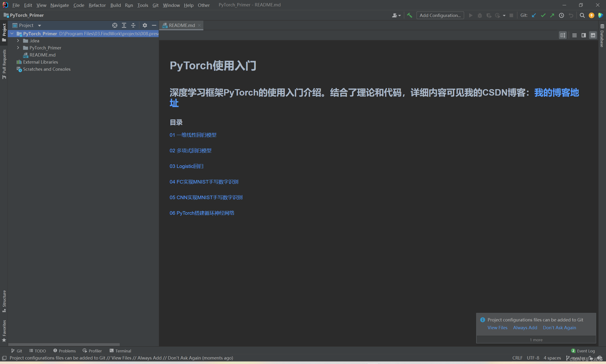Collapse the PyTorch_Primer root project node
This screenshot has width=606, height=364.
click(12, 33)
